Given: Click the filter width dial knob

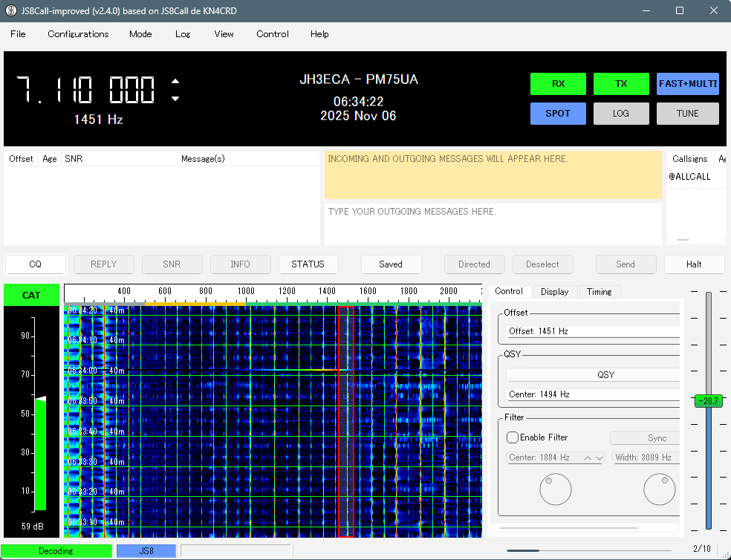Looking at the screenshot, I should pos(659,489).
